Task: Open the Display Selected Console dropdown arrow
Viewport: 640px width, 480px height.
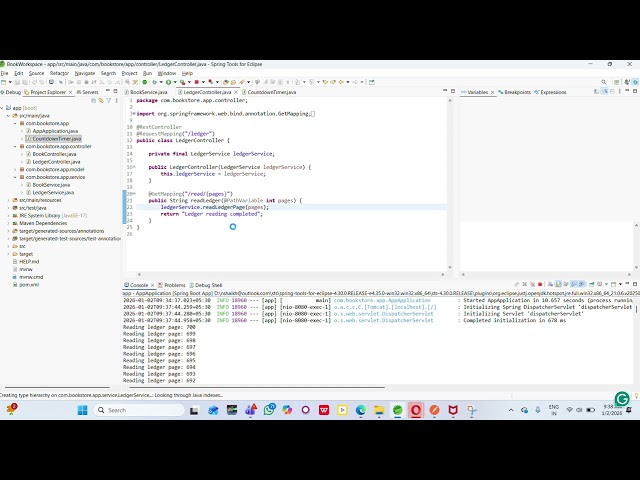Action: [x=607, y=284]
